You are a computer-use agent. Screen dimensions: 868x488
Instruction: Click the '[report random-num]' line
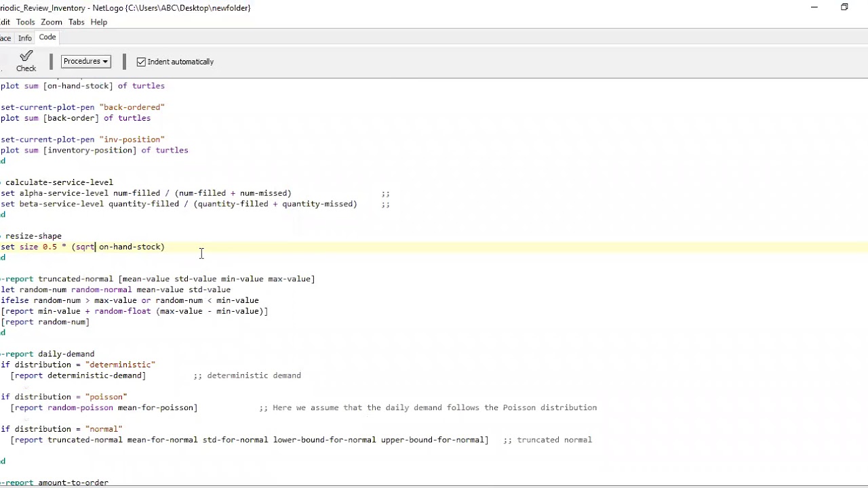45,322
